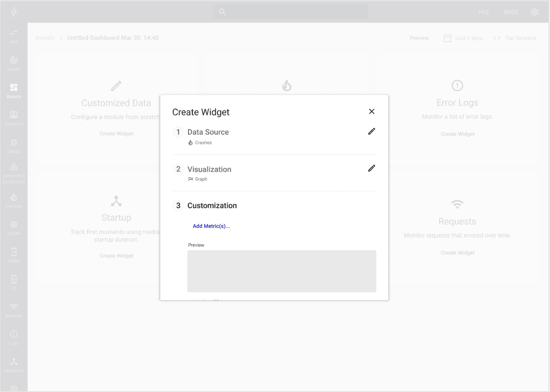
Task: Create Widget under Error Logs
Action: coord(458,134)
